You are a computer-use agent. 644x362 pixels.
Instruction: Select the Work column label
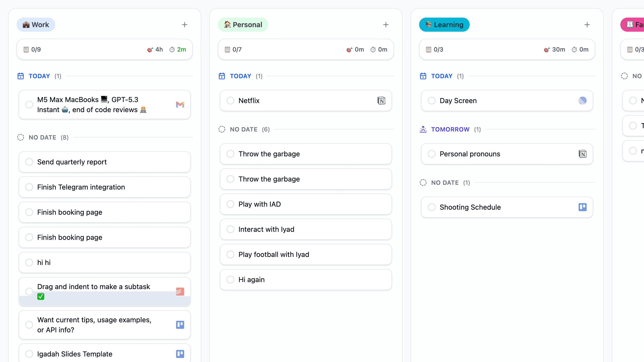tap(36, 25)
